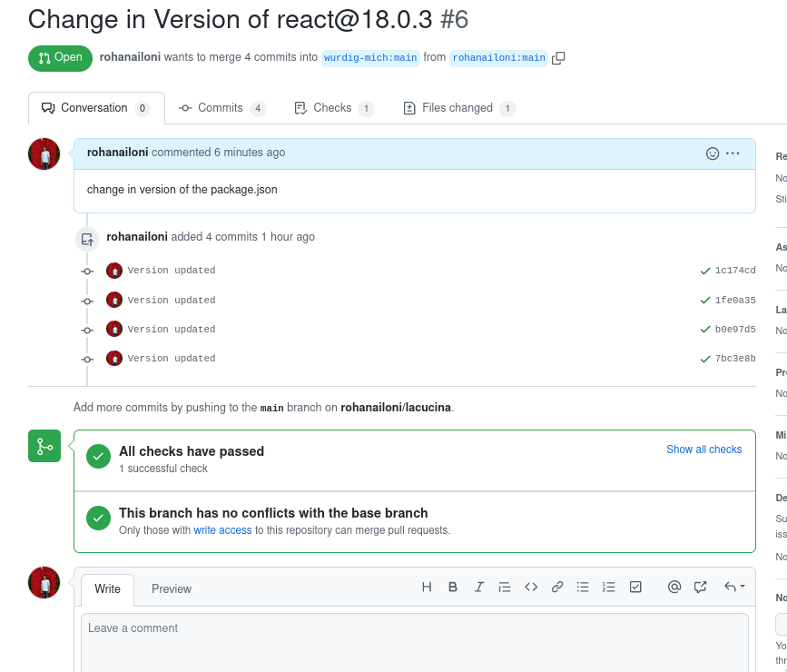The height and width of the screenshot is (672, 787).
Task: Add a link to comment
Action: (557, 587)
